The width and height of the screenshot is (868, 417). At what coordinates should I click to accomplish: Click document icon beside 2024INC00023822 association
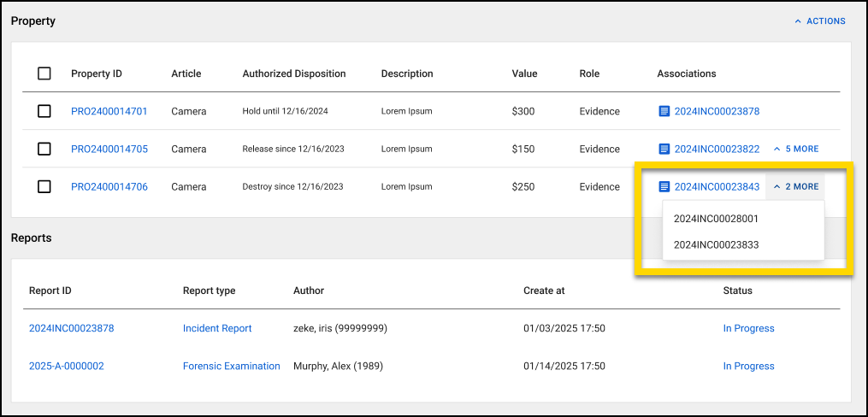664,149
